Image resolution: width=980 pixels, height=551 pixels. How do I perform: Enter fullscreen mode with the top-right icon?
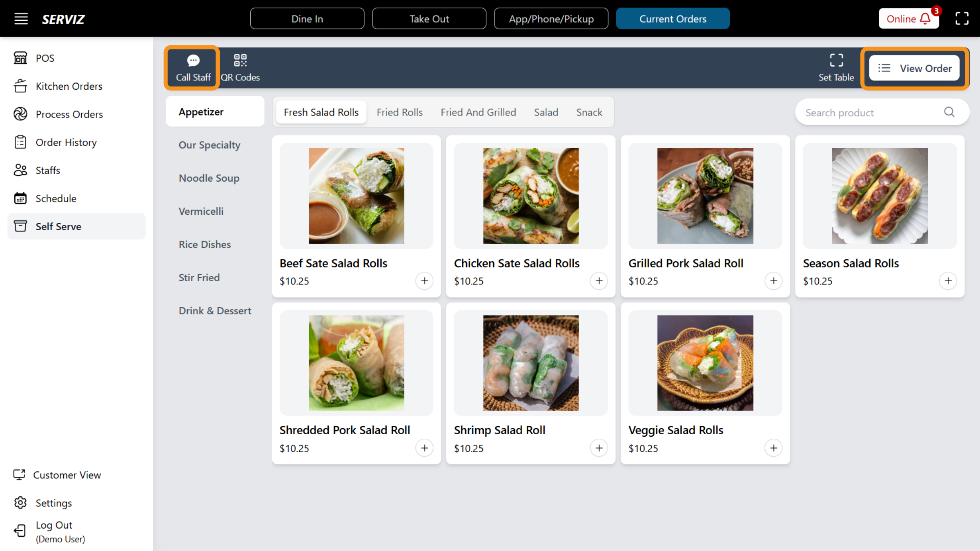[962, 18]
